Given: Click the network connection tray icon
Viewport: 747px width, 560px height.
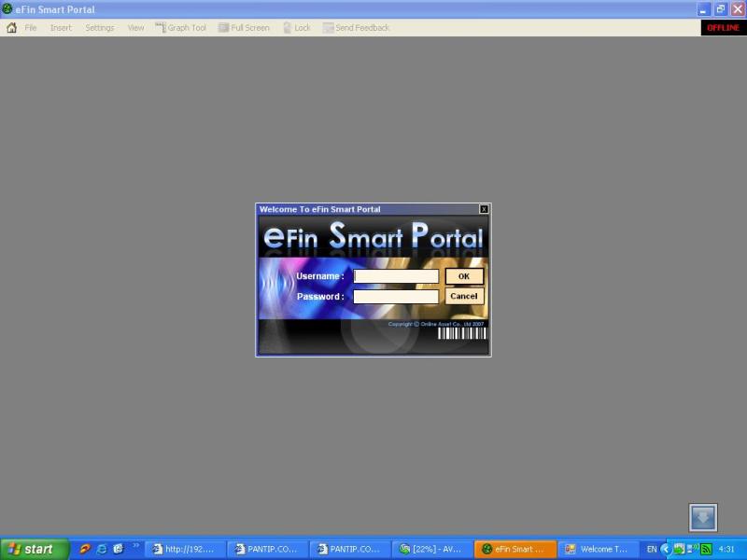Looking at the screenshot, I should [x=692, y=549].
